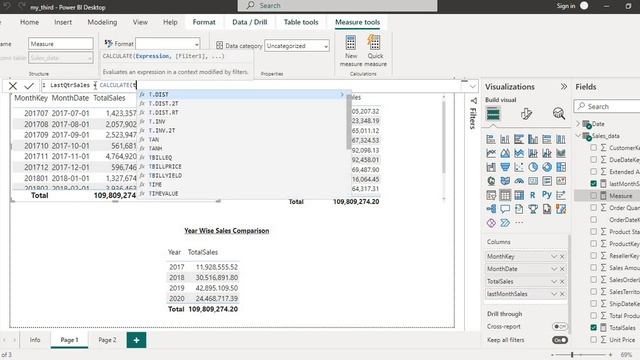Select Build visual fields icon

pos(493,113)
